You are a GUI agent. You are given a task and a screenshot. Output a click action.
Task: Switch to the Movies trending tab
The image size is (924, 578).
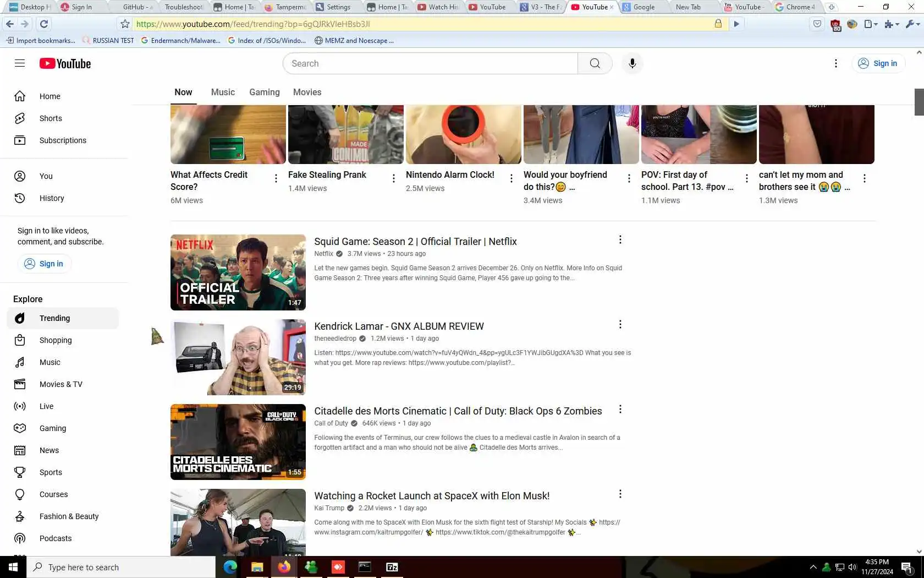click(x=307, y=92)
